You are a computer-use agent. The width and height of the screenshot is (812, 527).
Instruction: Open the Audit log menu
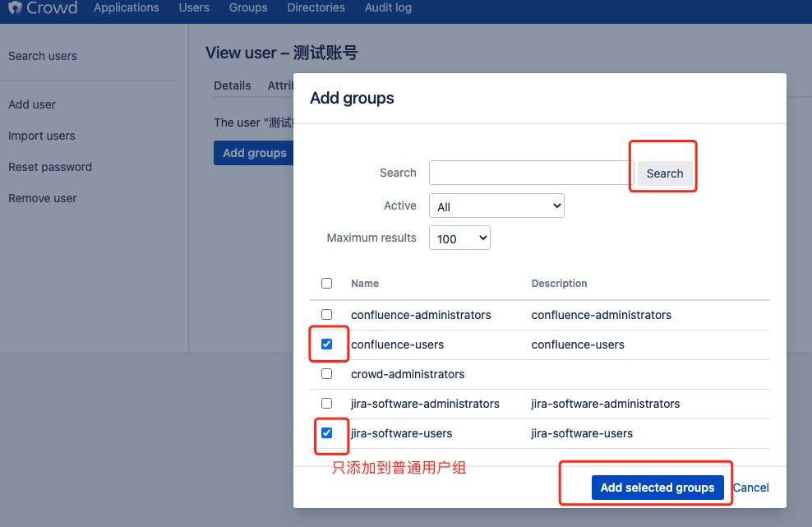(389, 7)
